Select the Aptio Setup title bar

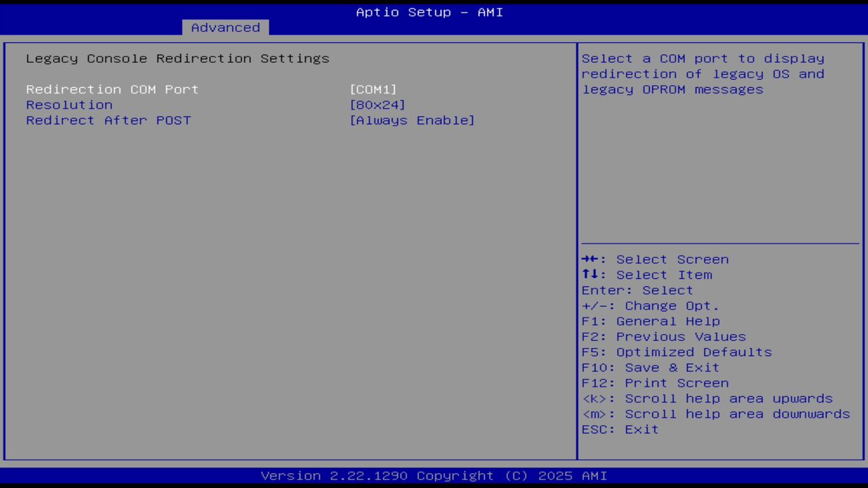tap(429, 12)
